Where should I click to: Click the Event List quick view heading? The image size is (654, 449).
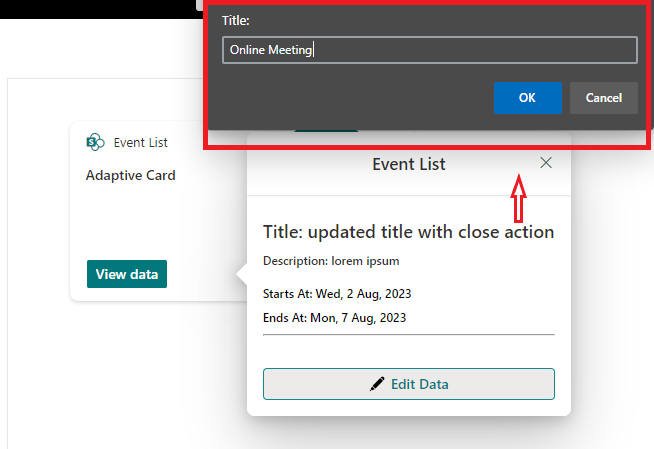(x=408, y=164)
